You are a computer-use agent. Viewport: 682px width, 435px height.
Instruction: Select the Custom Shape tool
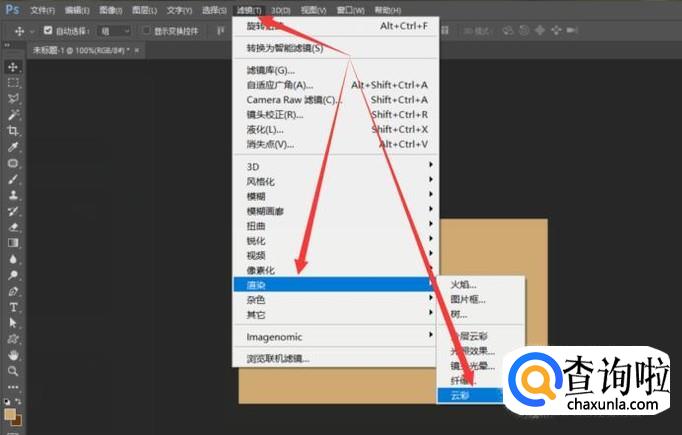tap(13, 339)
